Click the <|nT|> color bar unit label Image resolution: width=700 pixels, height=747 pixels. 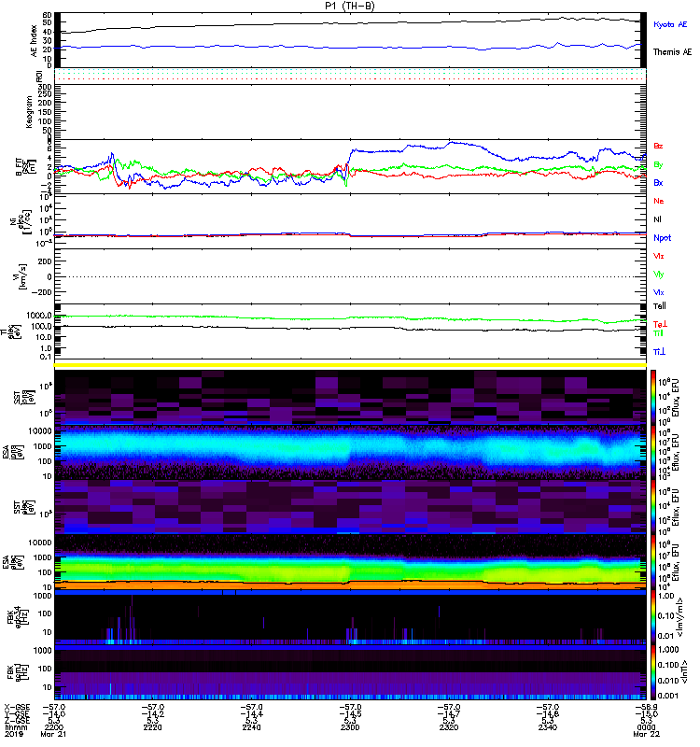coord(686,671)
